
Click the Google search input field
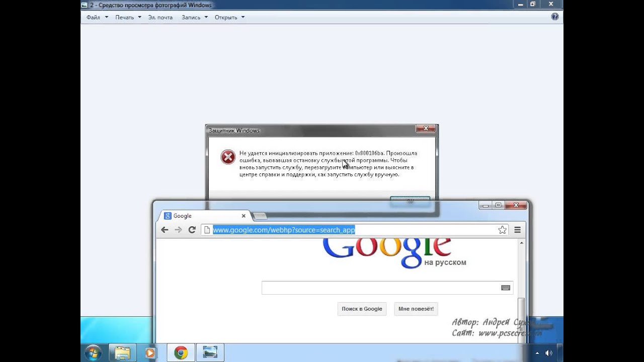tap(387, 288)
